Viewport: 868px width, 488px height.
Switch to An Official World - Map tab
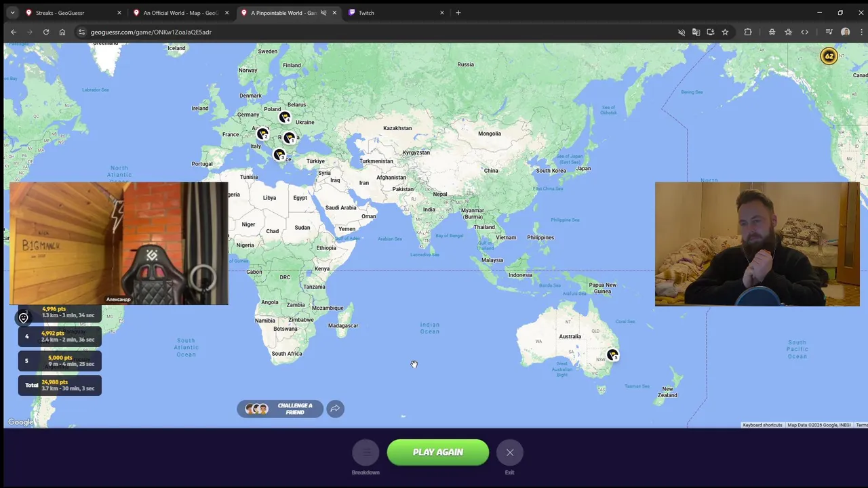(x=180, y=13)
